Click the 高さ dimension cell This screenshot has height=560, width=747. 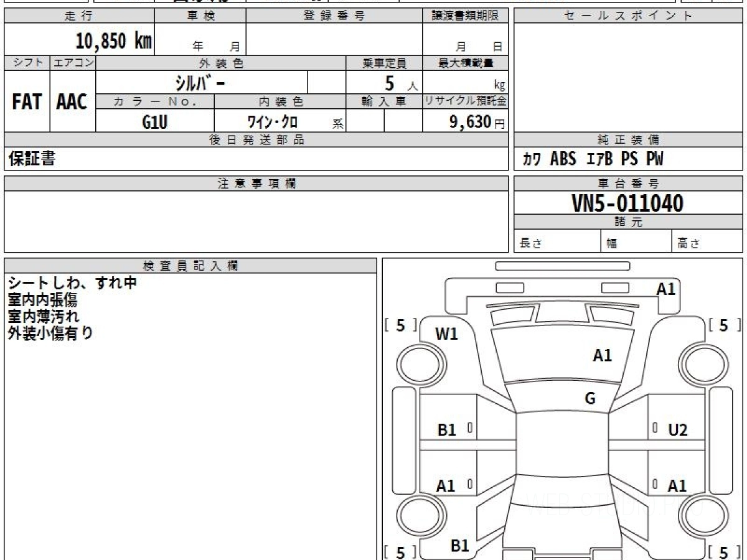[707, 241]
